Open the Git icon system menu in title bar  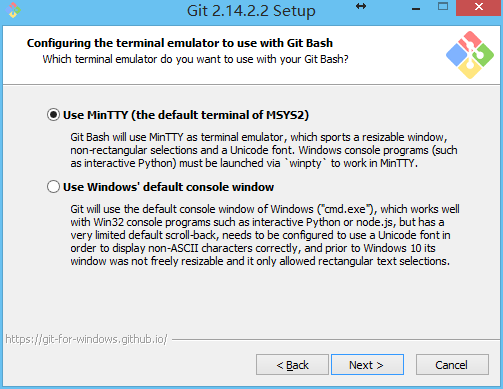coord(14,10)
